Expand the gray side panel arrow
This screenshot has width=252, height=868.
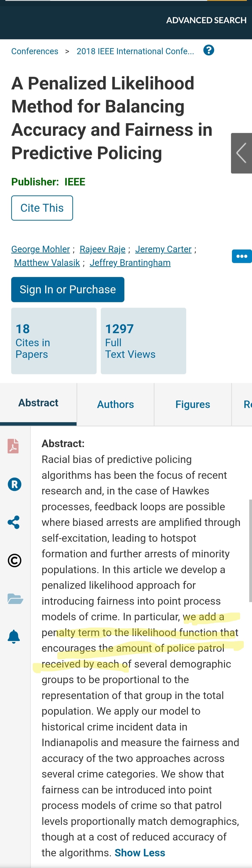pyautogui.click(x=241, y=153)
